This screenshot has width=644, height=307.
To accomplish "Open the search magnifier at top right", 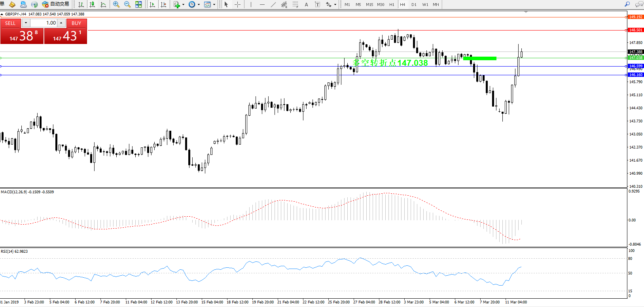I will pyautogui.click(x=627, y=4).
